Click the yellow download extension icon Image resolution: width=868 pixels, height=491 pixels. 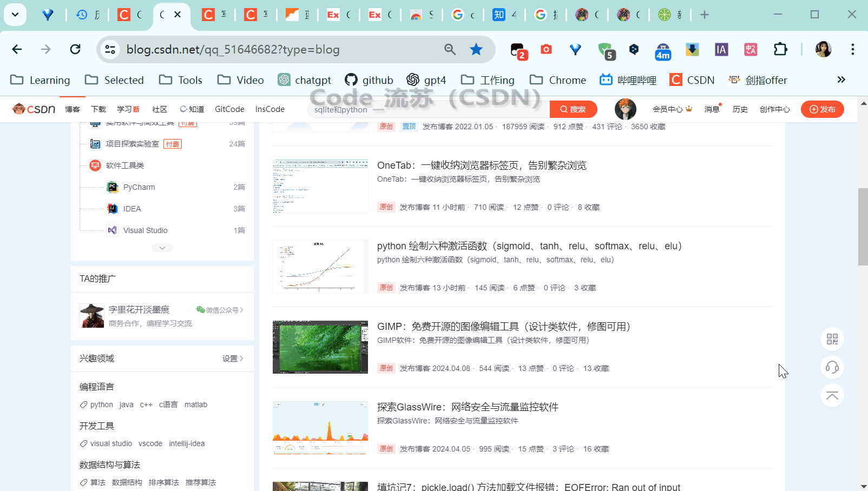(692, 50)
